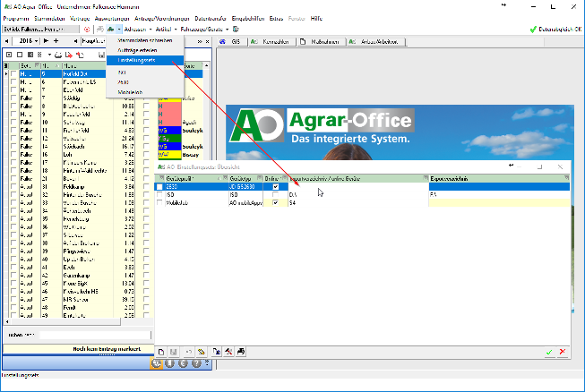
Task: Click the red-arrow export icon in field list toolbar
Action: (69, 55)
